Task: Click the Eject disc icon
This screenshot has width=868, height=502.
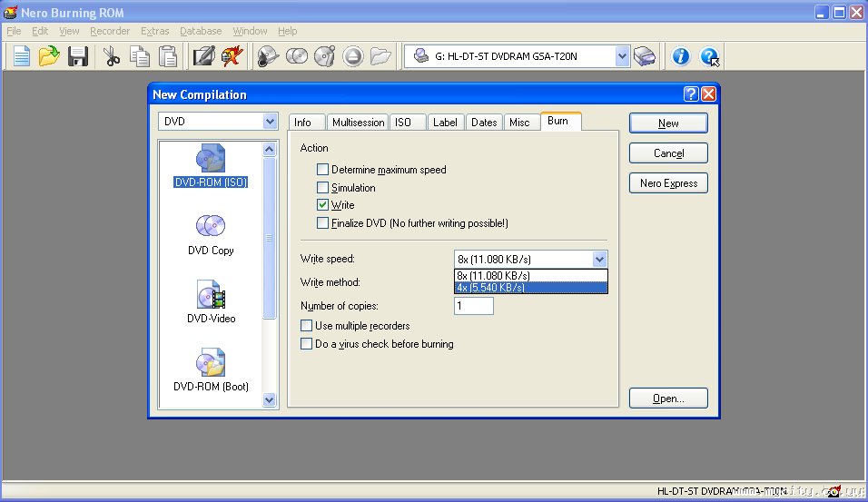Action: 352,56
